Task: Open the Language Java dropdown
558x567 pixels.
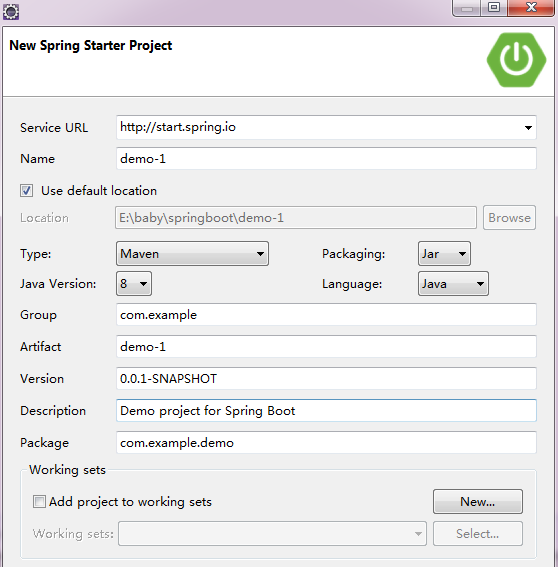Action: click(x=453, y=284)
